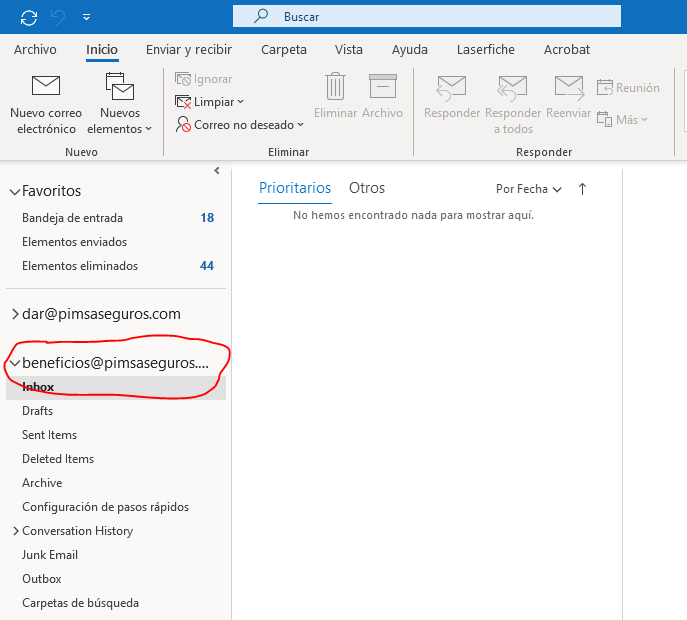Click the Reunión calendar reply icon
Screen dimensions: 687x620
[605, 88]
